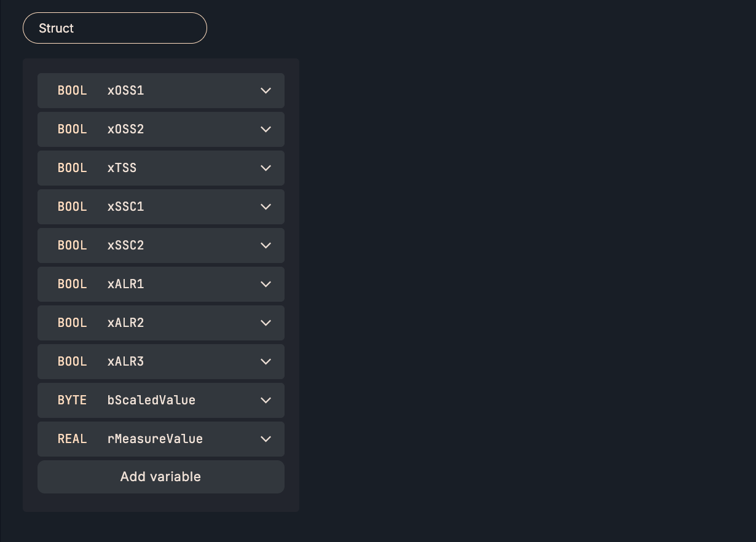Select the rMeasureValue variable name

pyautogui.click(x=155, y=439)
